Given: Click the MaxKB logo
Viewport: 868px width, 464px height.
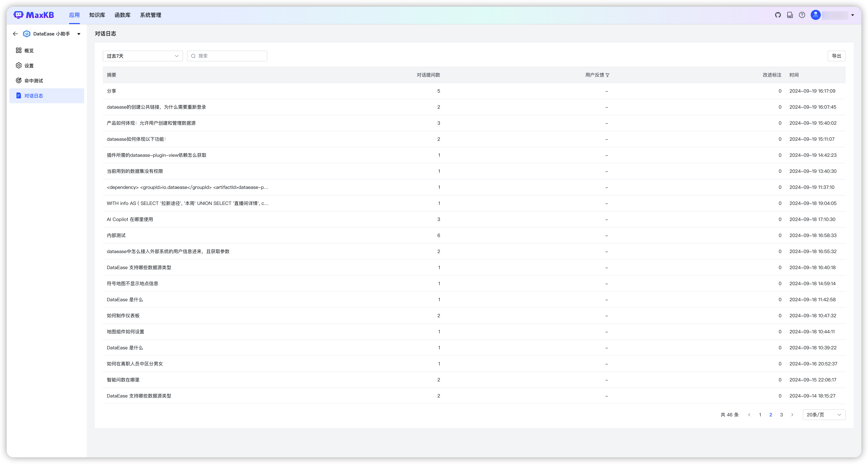Looking at the screenshot, I should (34, 15).
